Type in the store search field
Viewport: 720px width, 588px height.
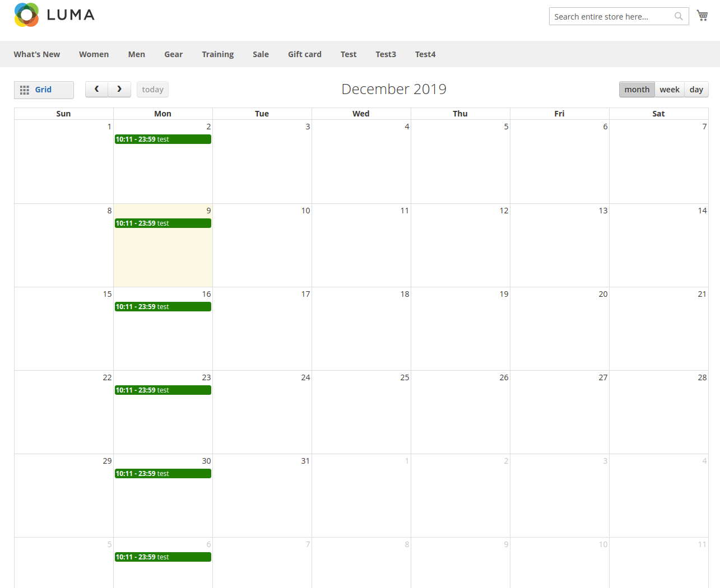[611, 17]
